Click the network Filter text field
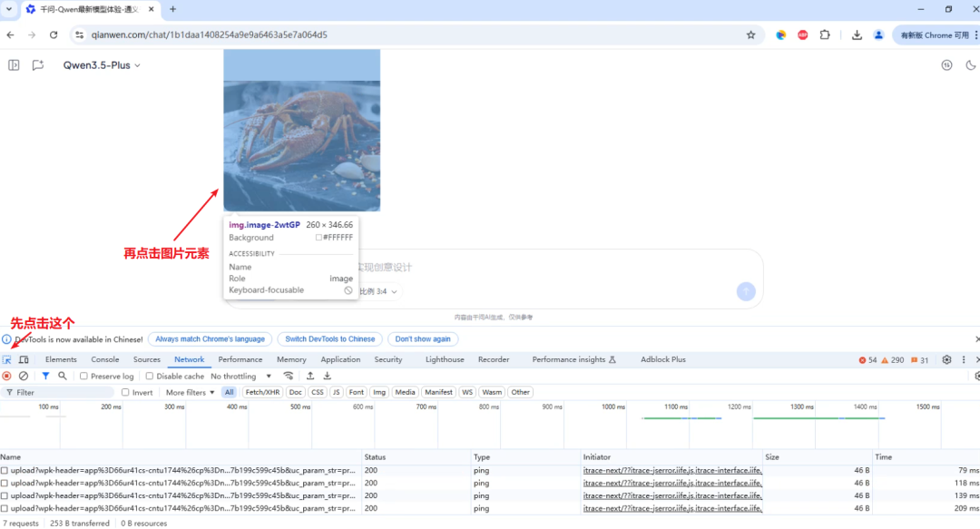Viewport: 980px width, 529px height. pyautogui.click(x=57, y=393)
